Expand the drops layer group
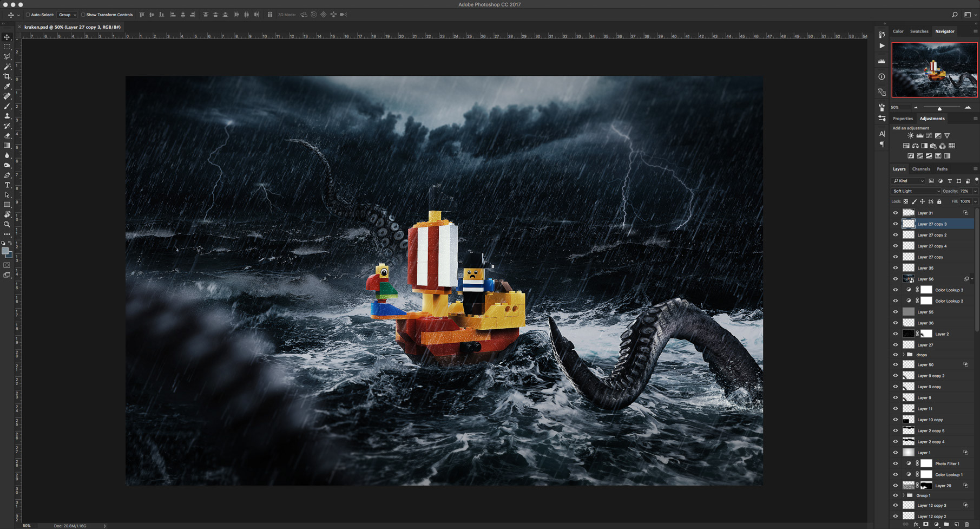The image size is (980, 529). [903, 355]
